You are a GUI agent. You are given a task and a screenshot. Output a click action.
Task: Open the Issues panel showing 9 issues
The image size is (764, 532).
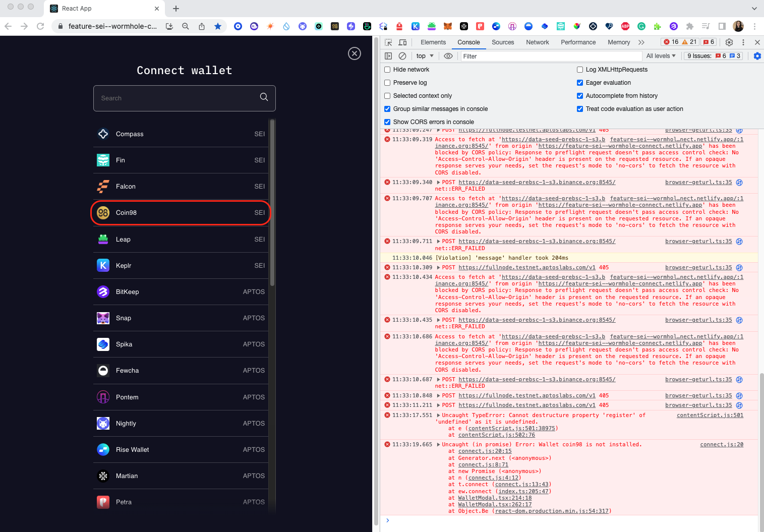click(713, 56)
